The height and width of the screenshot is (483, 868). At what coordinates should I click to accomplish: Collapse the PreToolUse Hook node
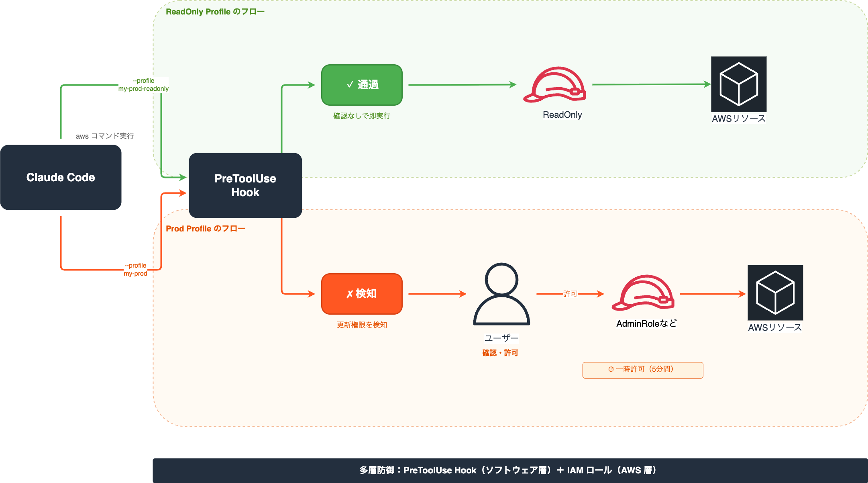[245, 185]
